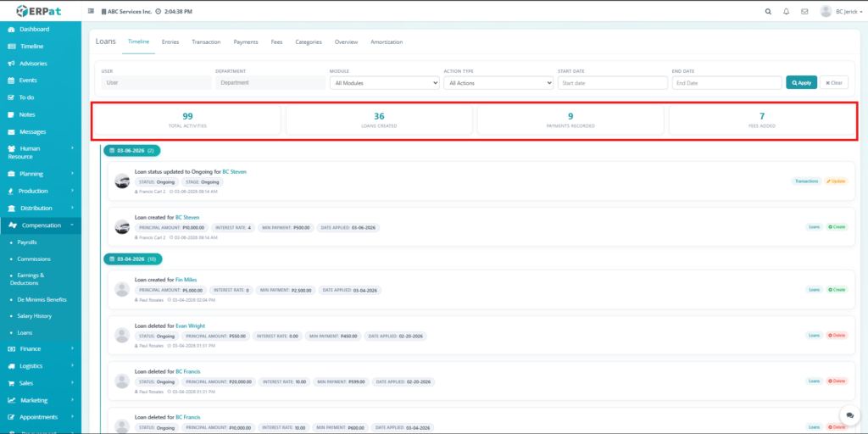This screenshot has height=434, width=868.
Task: Click the Clear filter button
Action: 832,82
